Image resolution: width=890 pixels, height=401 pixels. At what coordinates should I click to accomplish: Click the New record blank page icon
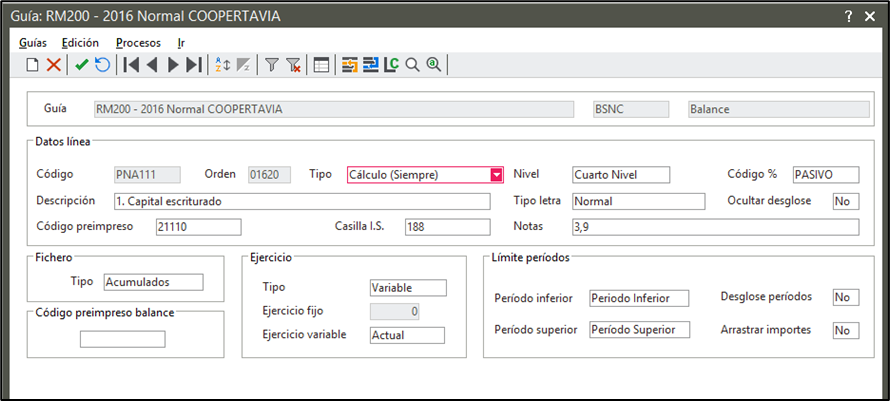pos(33,65)
